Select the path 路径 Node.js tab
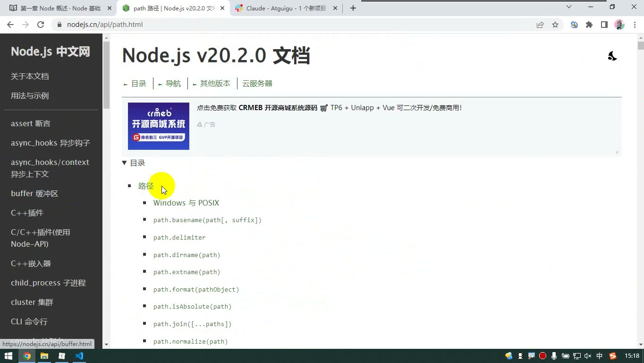Screen dimensions: 644x363 (173, 8)
